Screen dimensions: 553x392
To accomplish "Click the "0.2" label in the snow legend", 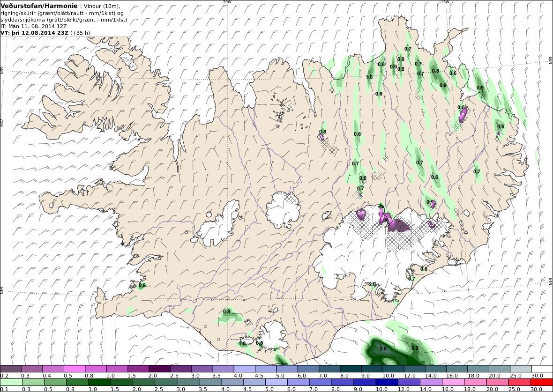I will pos(5,376).
